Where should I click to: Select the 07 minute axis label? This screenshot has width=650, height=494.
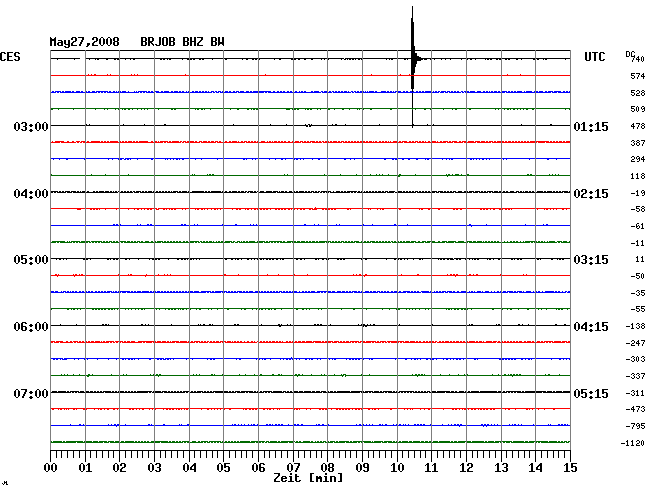tap(293, 468)
